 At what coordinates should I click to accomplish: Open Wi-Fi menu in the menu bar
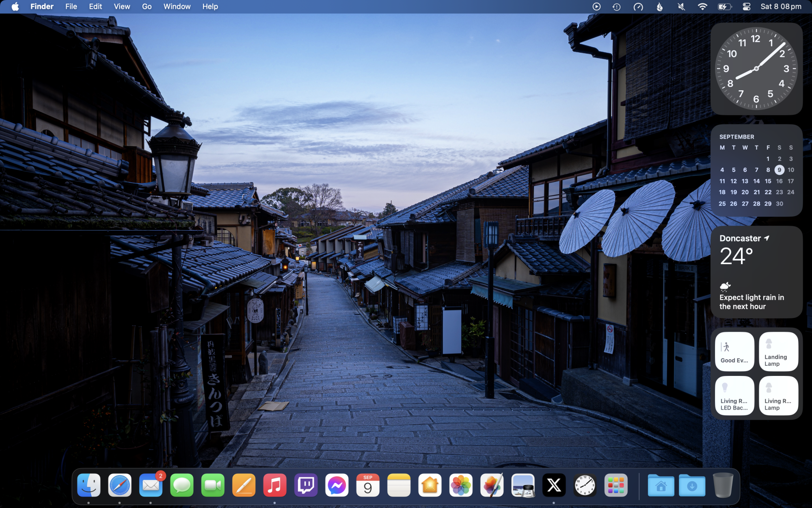point(702,7)
